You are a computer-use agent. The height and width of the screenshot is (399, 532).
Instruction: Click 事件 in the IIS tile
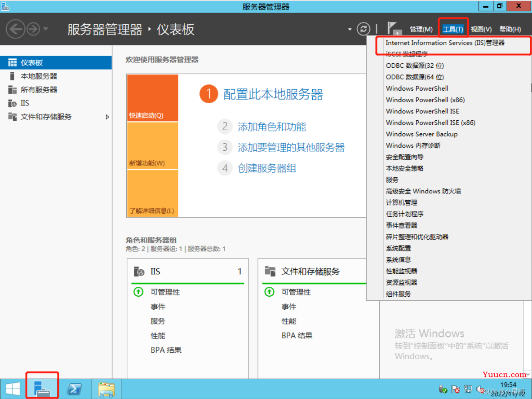(158, 307)
